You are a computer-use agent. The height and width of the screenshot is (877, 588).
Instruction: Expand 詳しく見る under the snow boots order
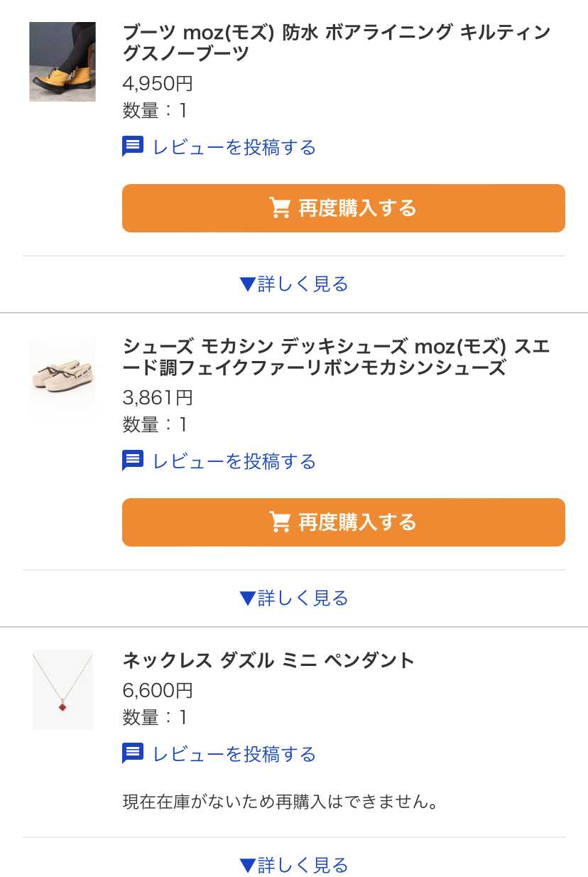[x=294, y=284]
